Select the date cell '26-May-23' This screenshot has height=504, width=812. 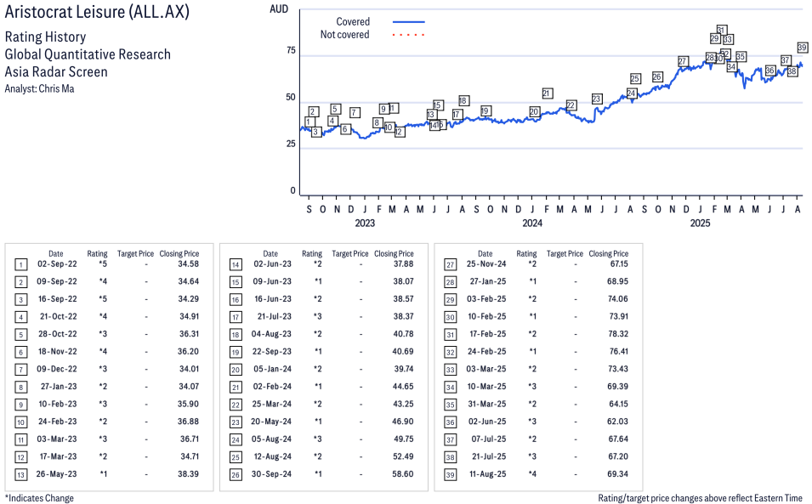(56, 474)
